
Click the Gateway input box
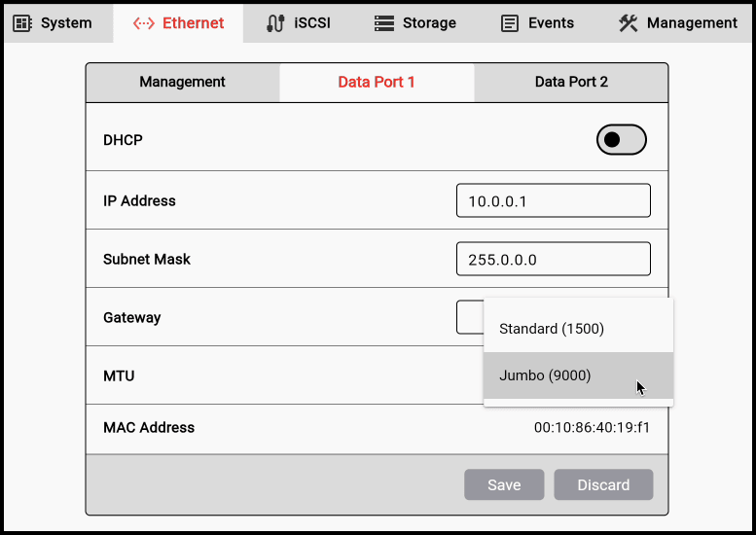click(x=469, y=317)
